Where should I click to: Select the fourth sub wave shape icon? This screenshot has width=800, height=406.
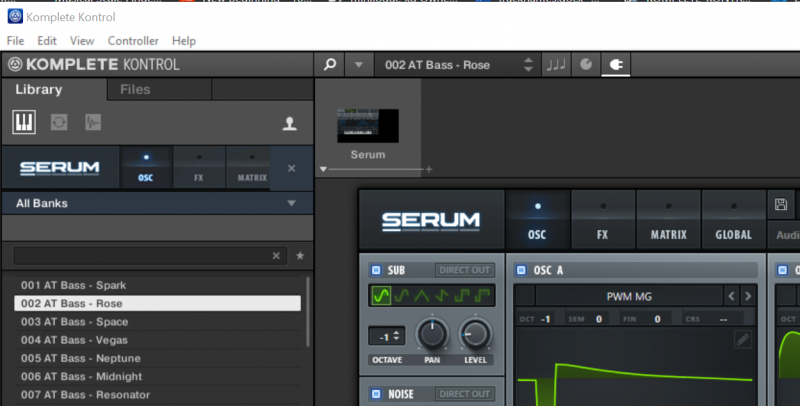(x=442, y=295)
